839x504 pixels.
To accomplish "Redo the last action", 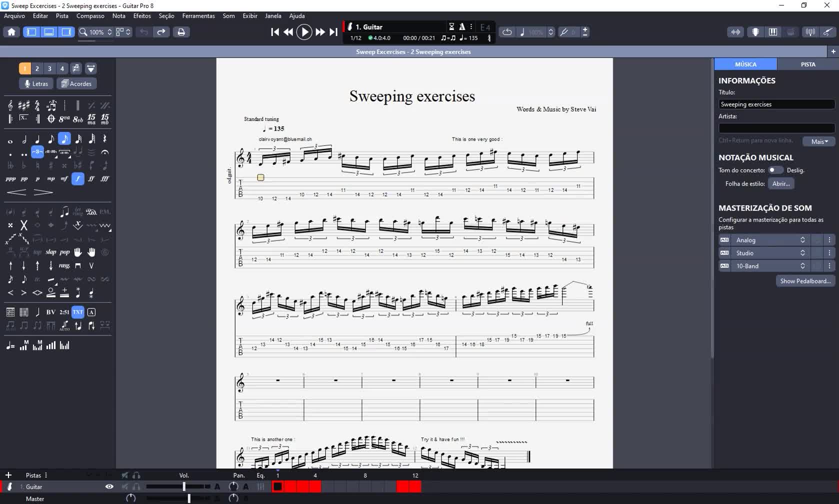I will [161, 32].
